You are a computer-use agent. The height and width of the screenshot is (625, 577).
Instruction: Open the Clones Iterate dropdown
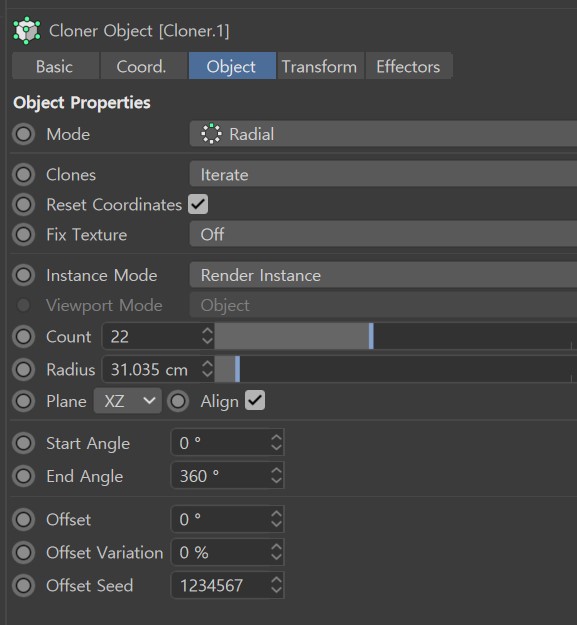click(x=383, y=174)
